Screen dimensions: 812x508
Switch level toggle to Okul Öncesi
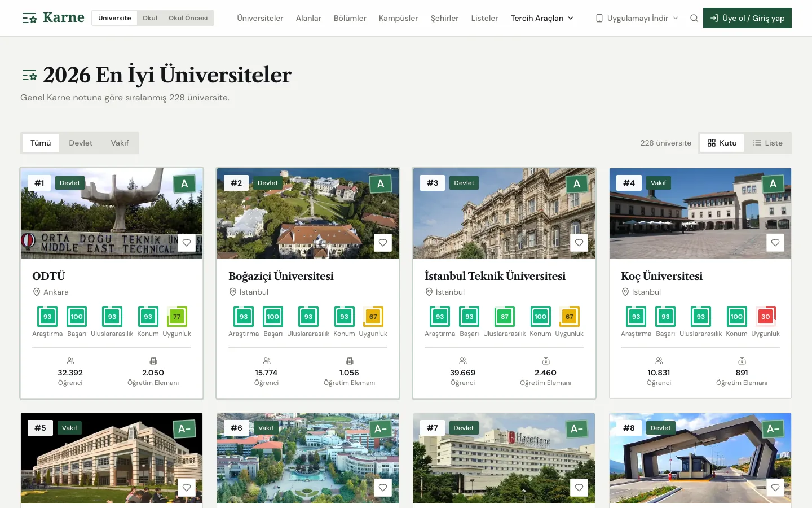188,18
